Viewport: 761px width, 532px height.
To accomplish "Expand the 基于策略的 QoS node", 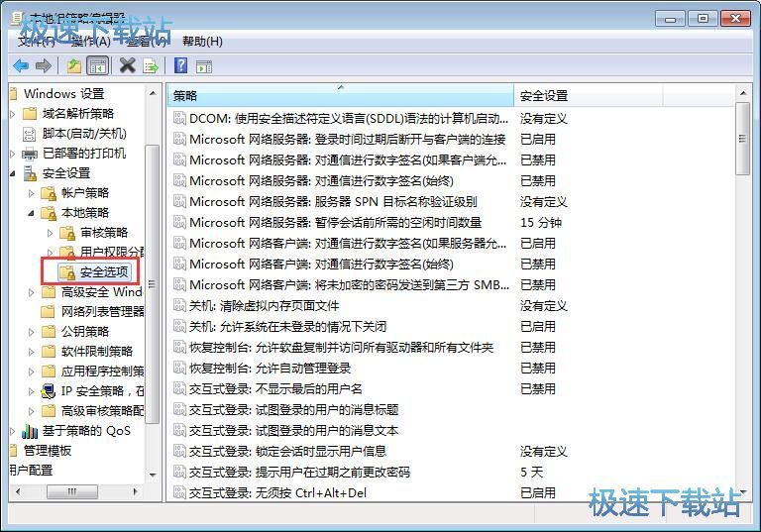I will [x=13, y=431].
